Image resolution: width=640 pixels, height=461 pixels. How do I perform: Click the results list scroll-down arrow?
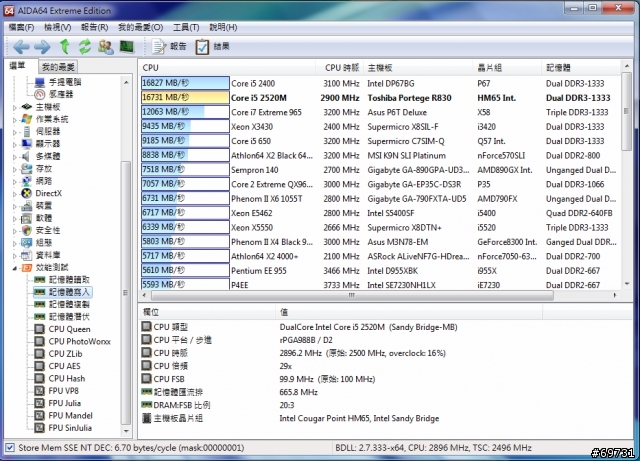627,284
